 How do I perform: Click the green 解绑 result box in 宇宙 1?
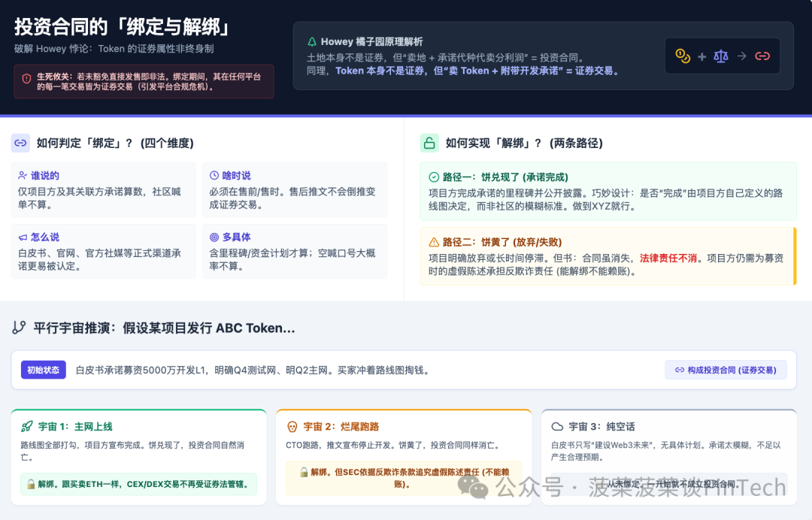[138, 484]
